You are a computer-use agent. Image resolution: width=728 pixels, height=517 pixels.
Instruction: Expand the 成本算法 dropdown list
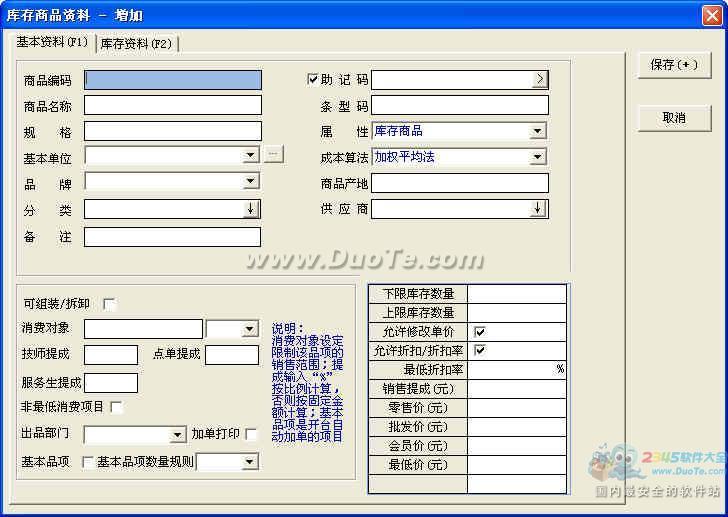tap(538, 157)
